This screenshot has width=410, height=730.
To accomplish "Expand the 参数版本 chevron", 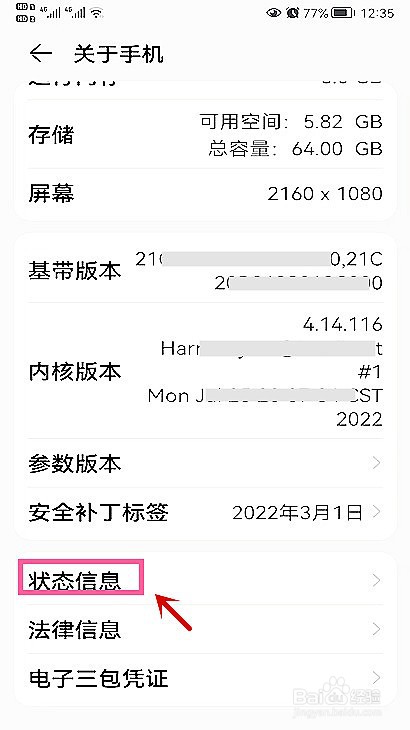I will pos(376,463).
